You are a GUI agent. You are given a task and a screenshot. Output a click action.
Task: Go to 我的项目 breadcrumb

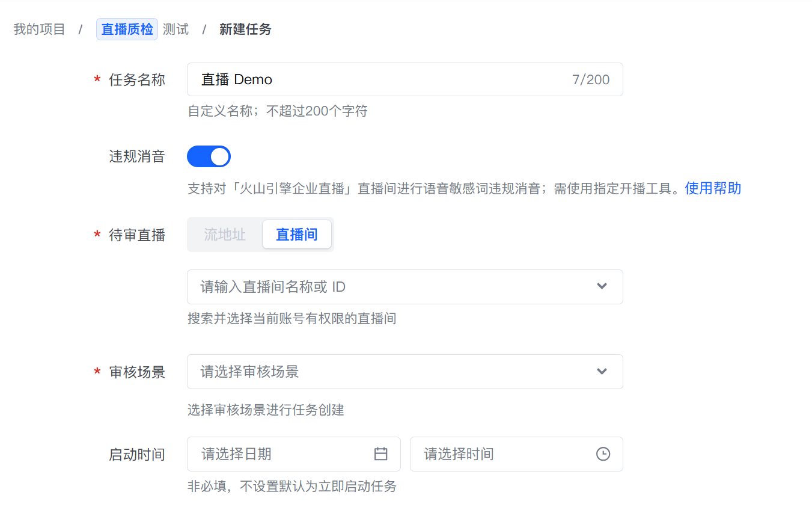[x=39, y=29]
